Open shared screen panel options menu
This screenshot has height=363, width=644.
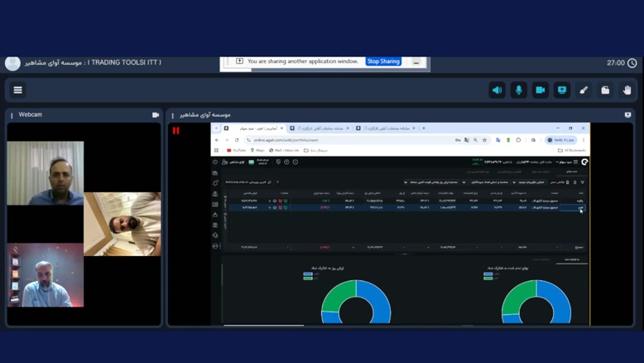pyautogui.click(x=172, y=115)
